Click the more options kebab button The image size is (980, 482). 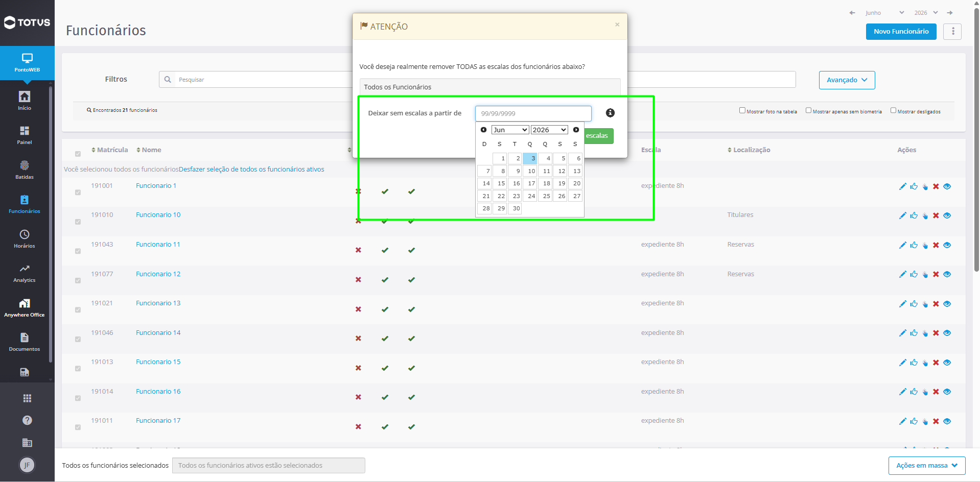coord(952,32)
